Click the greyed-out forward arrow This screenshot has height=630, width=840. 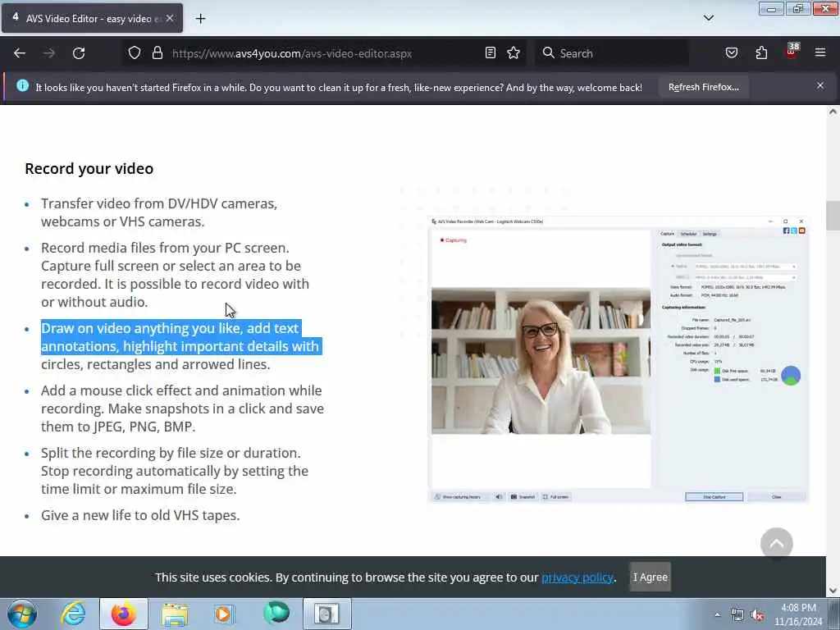coord(48,53)
